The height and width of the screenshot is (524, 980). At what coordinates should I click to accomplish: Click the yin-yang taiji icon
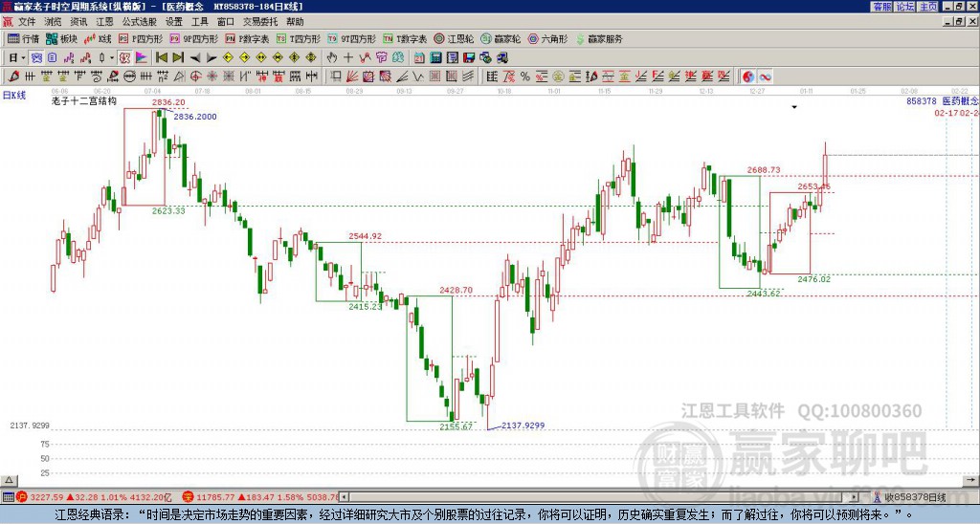click(x=748, y=76)
